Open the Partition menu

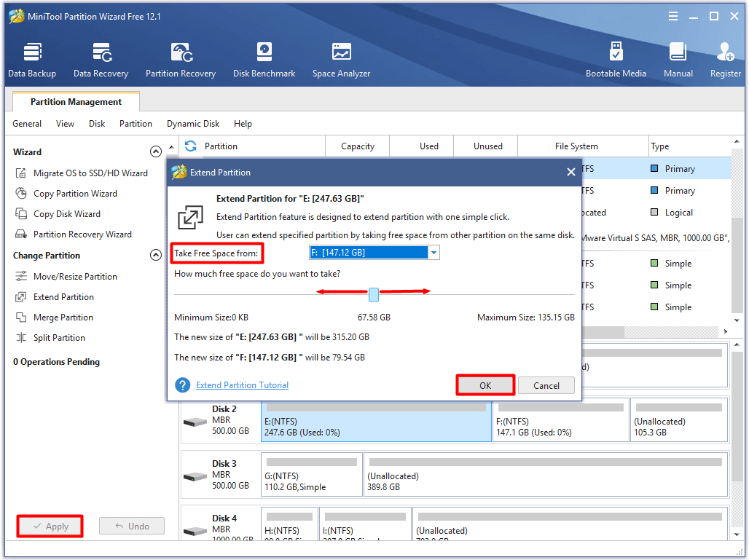point(136,124)
